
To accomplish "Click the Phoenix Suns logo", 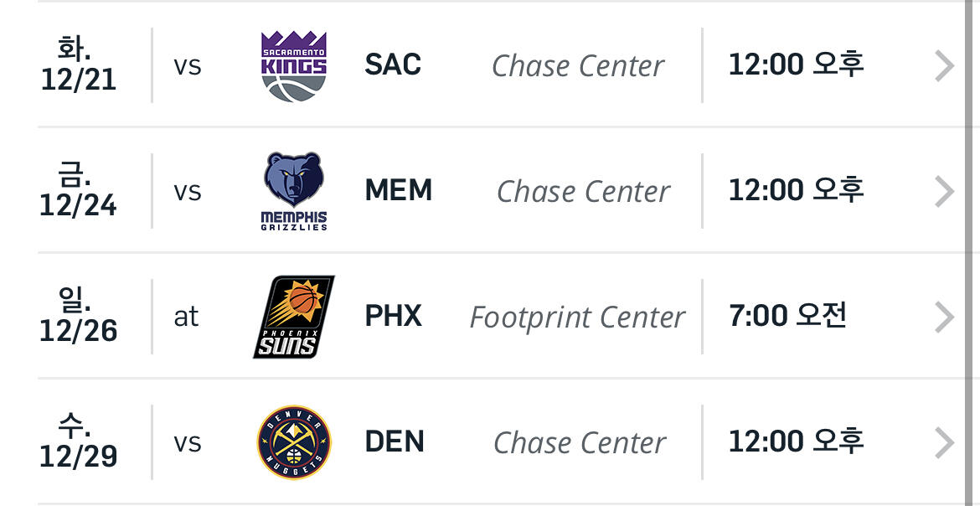I will [293, 317].
